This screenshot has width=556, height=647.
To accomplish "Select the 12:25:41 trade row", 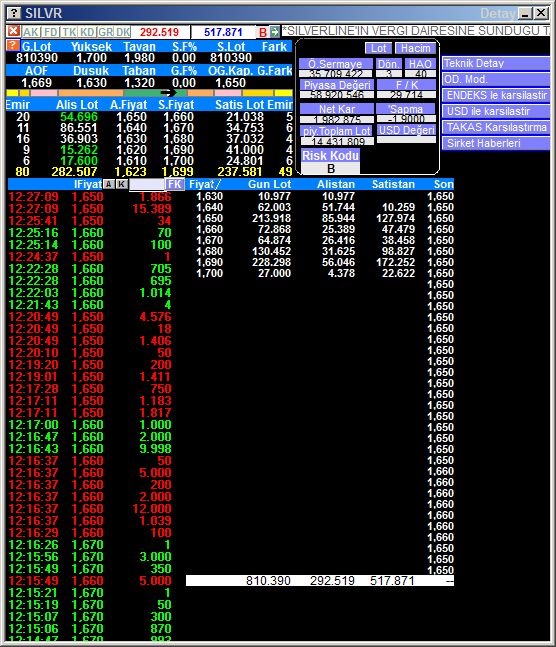I will pos(90,220).
